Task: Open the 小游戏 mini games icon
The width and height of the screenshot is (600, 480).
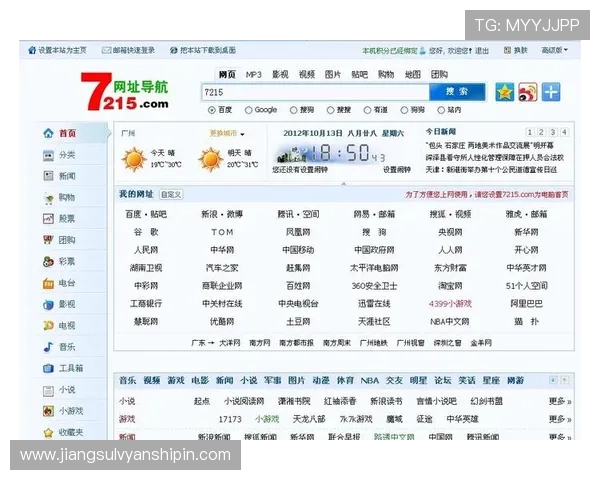Action: (48, 411)
